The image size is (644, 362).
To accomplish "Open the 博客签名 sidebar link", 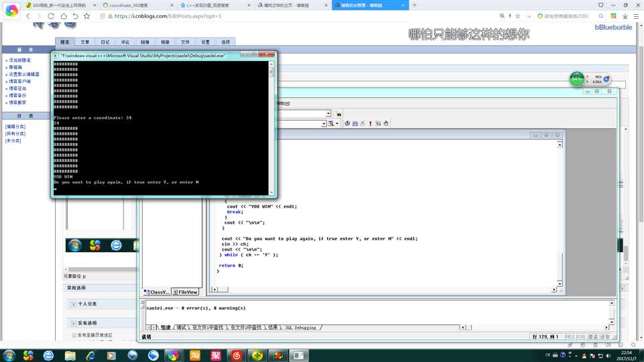I will 17,88.
